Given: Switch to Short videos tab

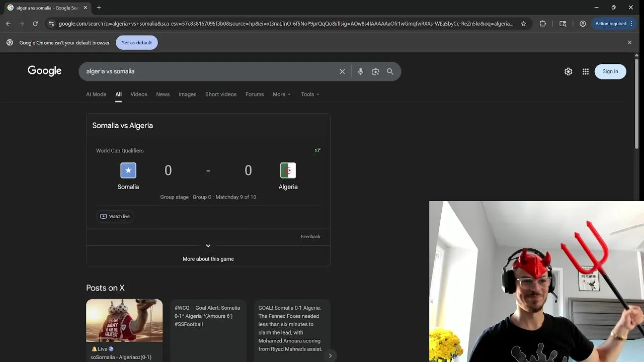Looking at the screenshot, I should coord(221,95).
